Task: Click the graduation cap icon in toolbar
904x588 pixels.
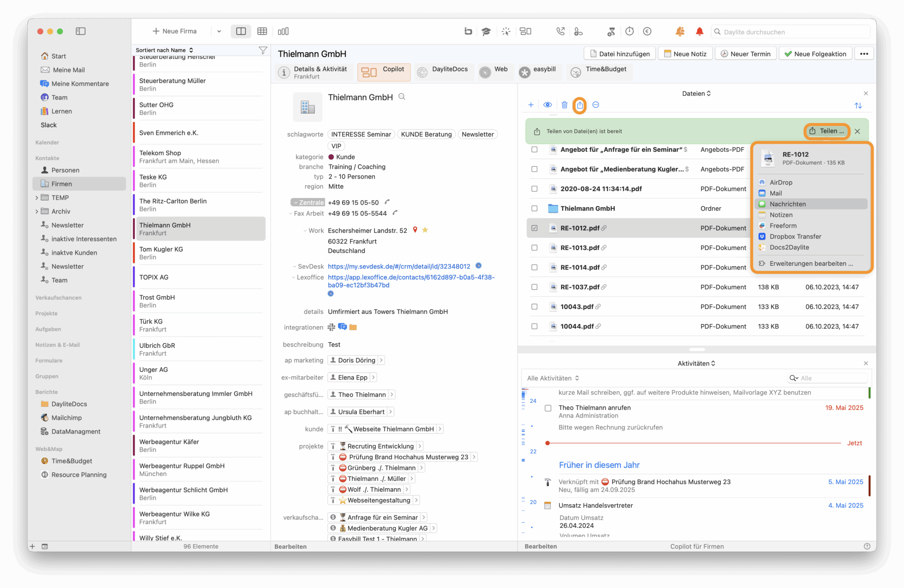Action: (486, 31)
